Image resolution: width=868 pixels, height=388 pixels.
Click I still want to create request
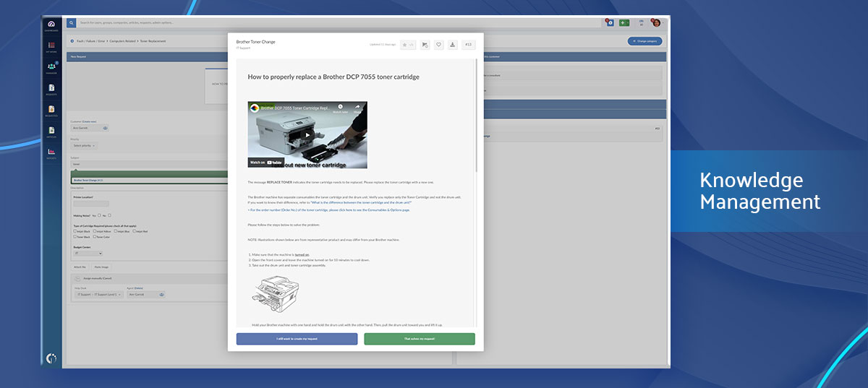coord(297,339)
